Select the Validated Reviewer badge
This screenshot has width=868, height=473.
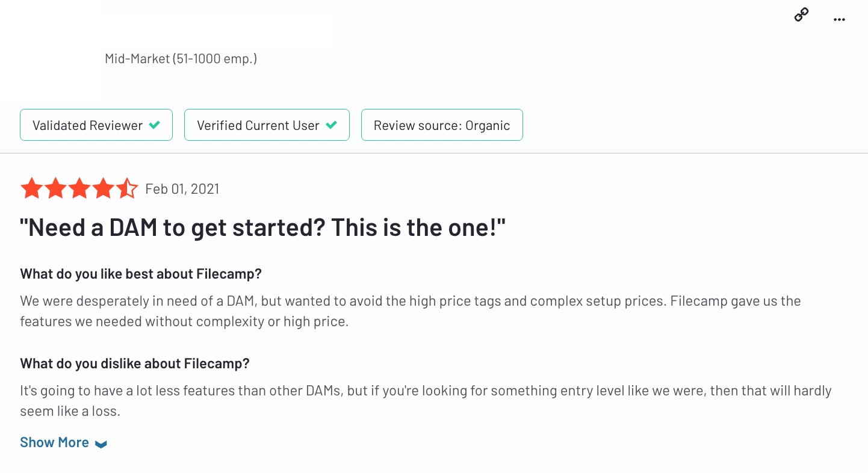click(x=96, y=125)
